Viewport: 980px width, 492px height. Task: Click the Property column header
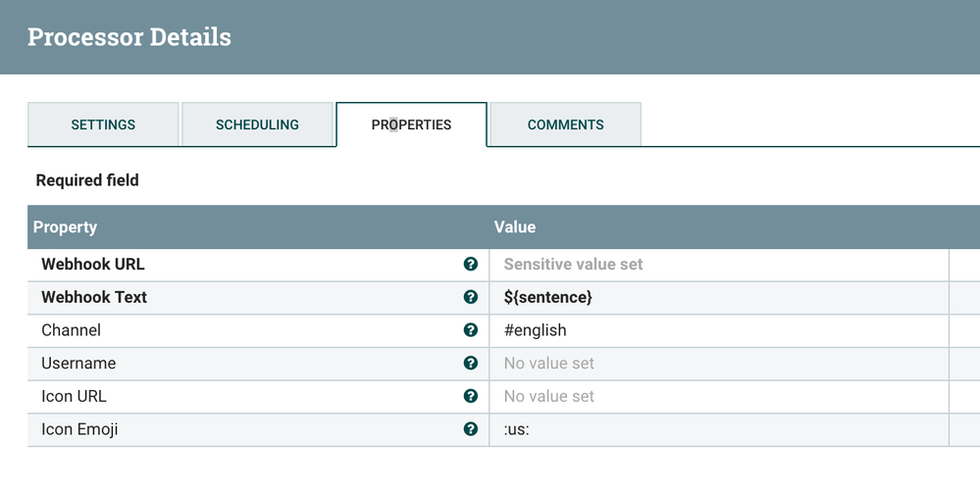pos(65,226)
